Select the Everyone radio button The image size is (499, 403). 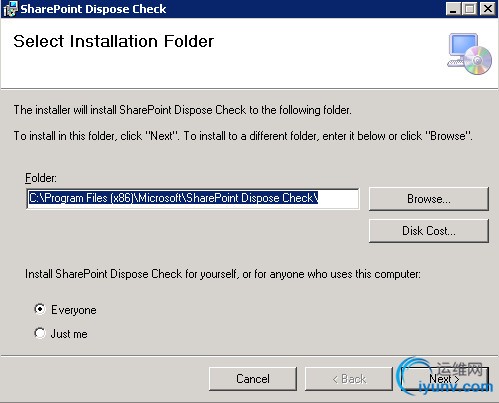(40, 309)
